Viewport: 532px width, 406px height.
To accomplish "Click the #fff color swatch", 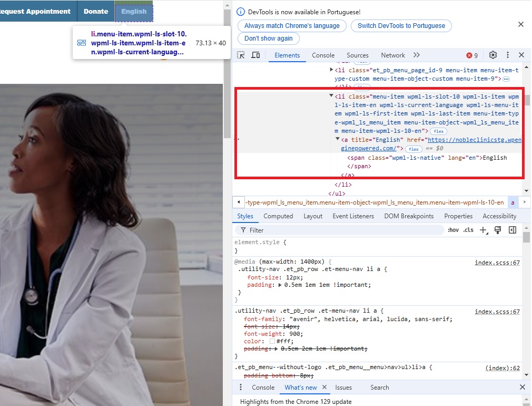I will pyautogui.click(x=272, y=341).
